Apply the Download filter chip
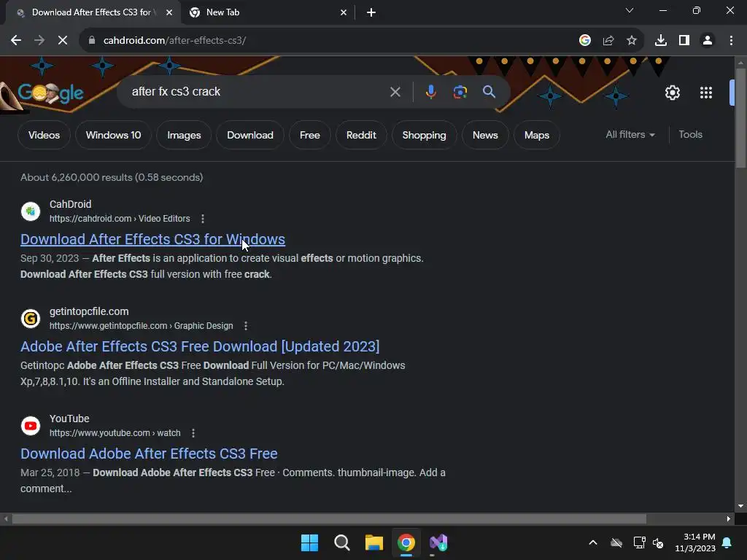 tap(250, 135)
